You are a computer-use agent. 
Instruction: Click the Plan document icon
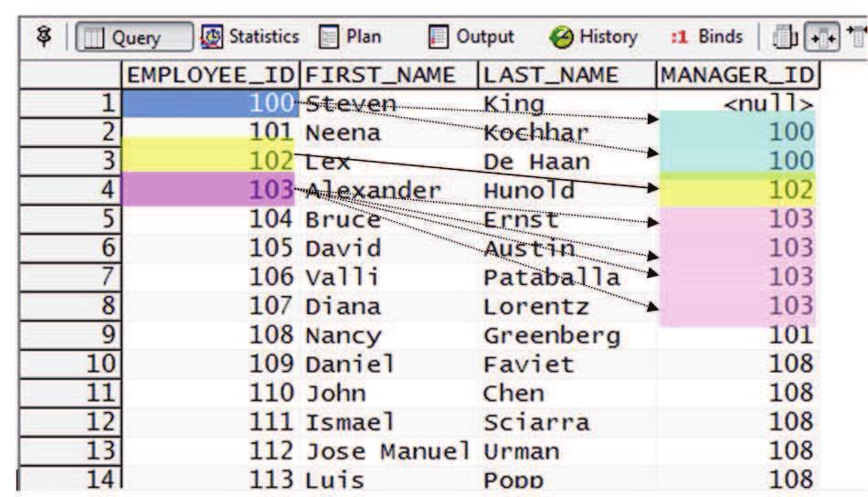pos(328,37)
